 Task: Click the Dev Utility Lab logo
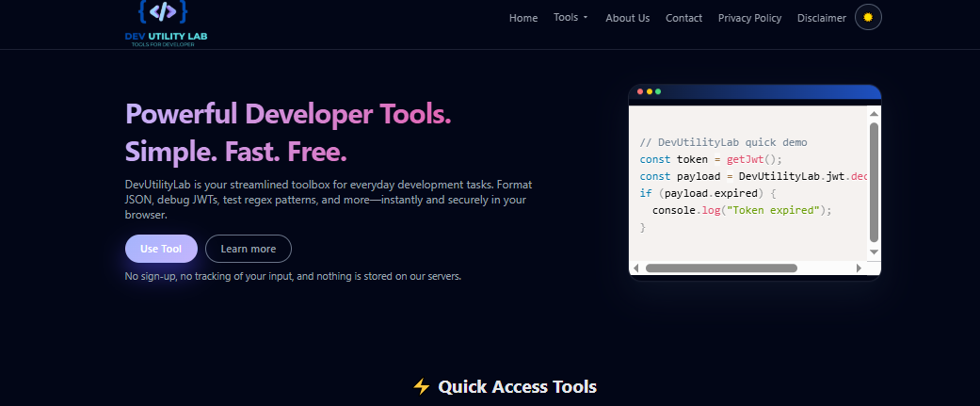click(x=166, y=24)
